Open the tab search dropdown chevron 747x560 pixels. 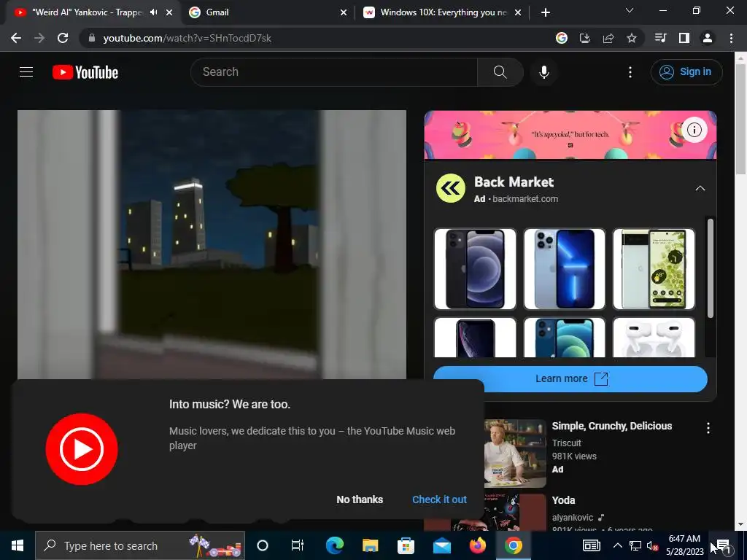629,10
